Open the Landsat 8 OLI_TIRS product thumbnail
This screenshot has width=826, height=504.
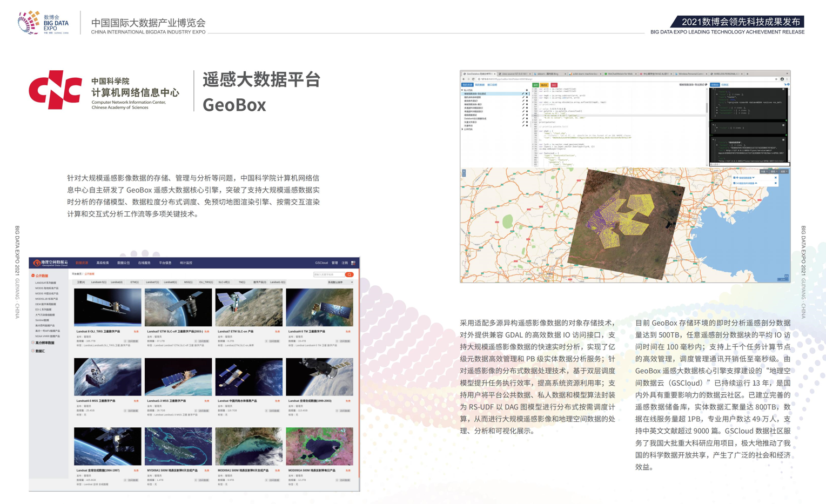(x=108, y=308)
